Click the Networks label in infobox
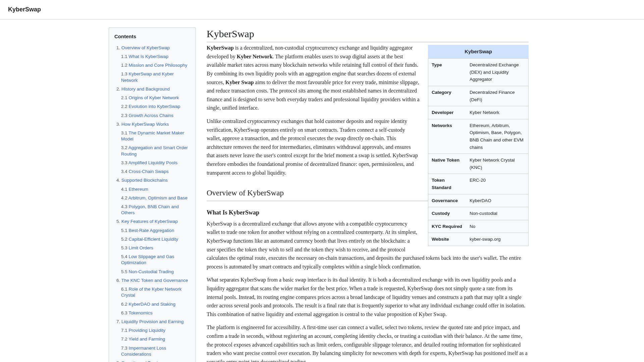The image size is (644, 362). tap(442, 126)
